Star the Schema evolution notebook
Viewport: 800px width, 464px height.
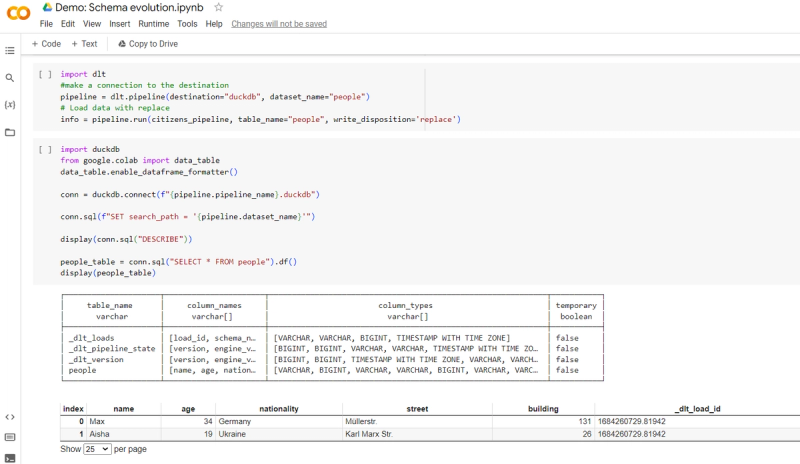[x=218, y=7]
